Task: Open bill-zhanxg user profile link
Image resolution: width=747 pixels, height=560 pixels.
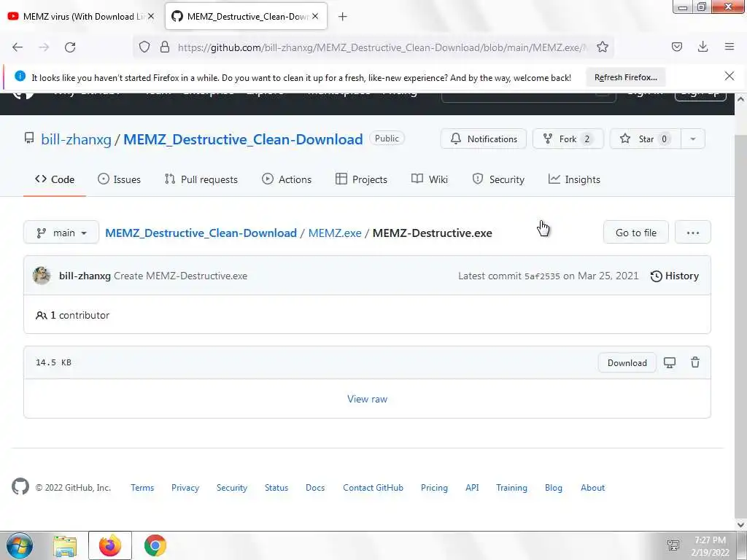Action: click(x=76, y=139)
